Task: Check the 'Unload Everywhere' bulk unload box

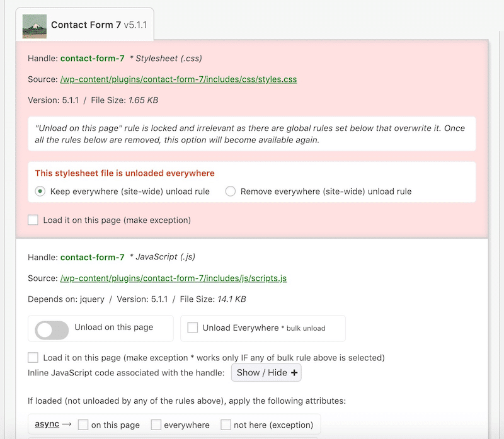Action: [x=193, y=328]
